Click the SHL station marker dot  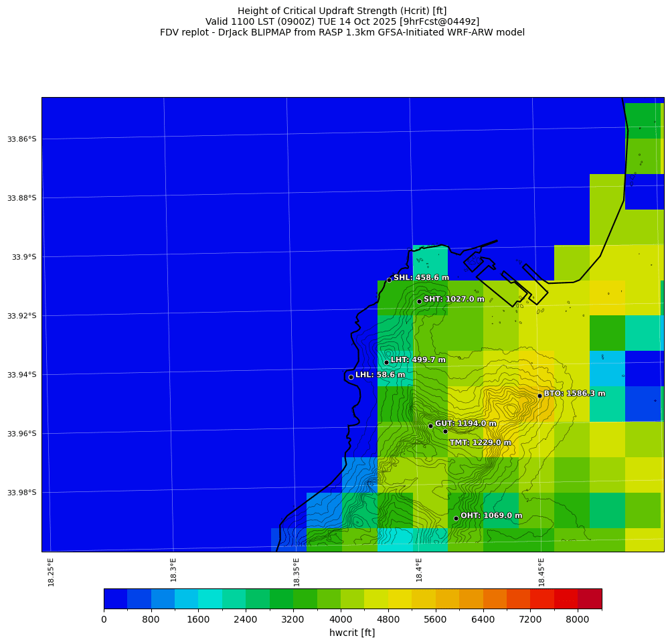click(x=389, y=280)
